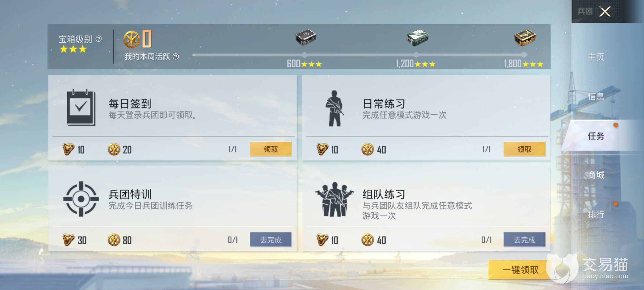Open the 排行 ranking tab
Image resolution: width=644 pixels, height=290 pixels.
tap(596, 214)
